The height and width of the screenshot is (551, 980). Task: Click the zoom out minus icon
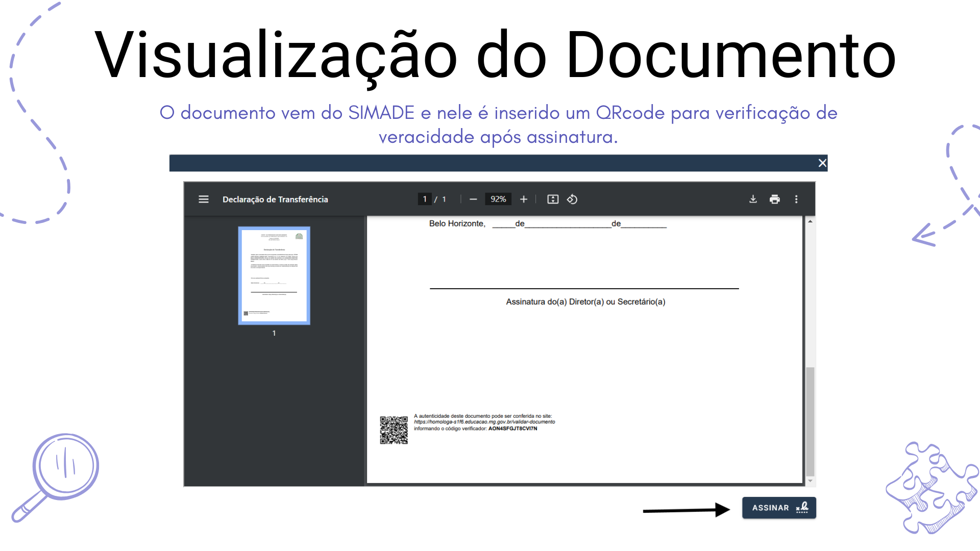click(473, 199)
